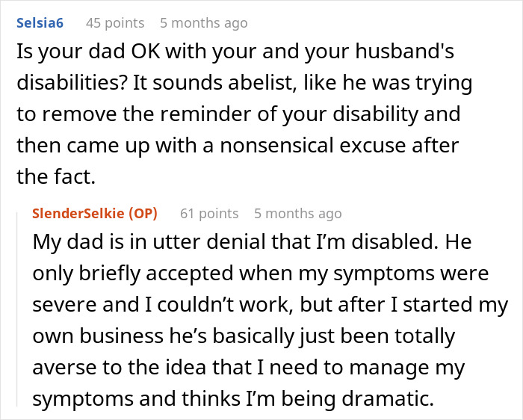Open SlenderSelkie (OP) user profile
Viewport: 523px width, 420px height.
click(x=95, y=213)
